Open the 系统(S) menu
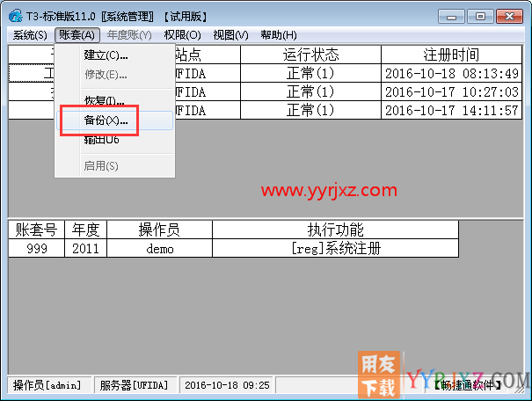Screen dimensions: 532x401 tap(30, 35)
